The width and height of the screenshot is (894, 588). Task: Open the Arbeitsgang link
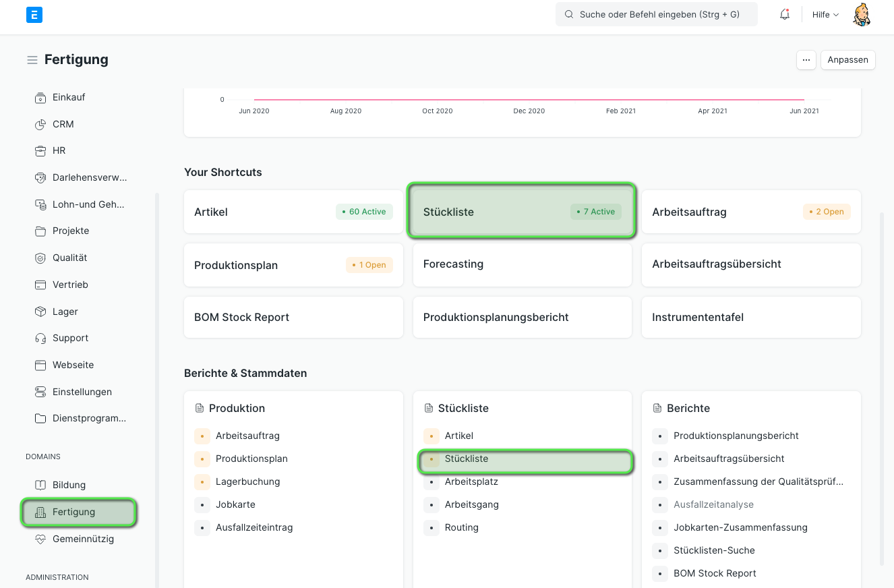tap(471, 504)
